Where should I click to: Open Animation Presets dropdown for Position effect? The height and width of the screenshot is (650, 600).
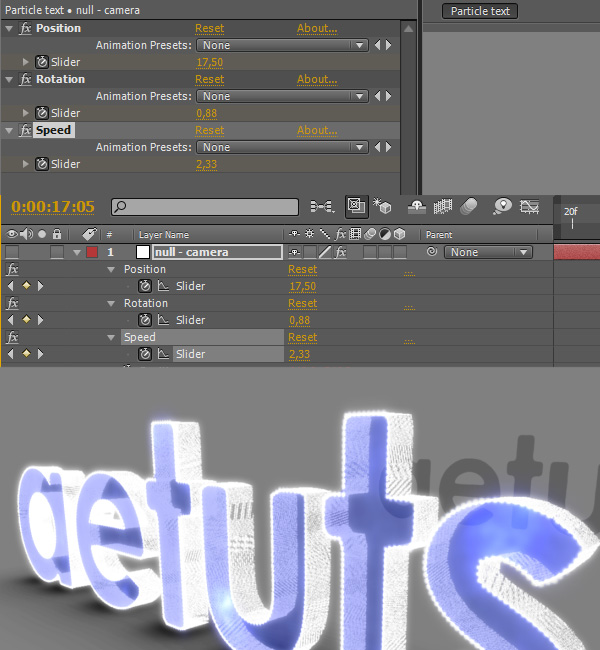(282, 45)
